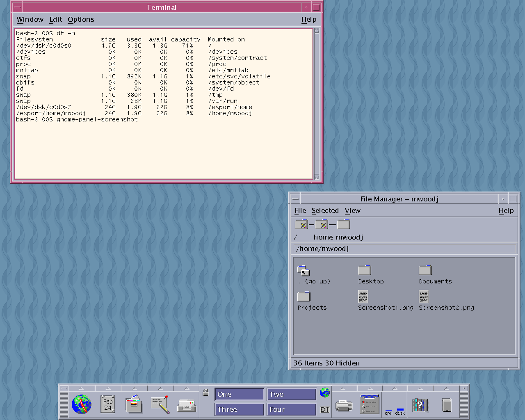Open the Selected menu in File Manager

325,210
